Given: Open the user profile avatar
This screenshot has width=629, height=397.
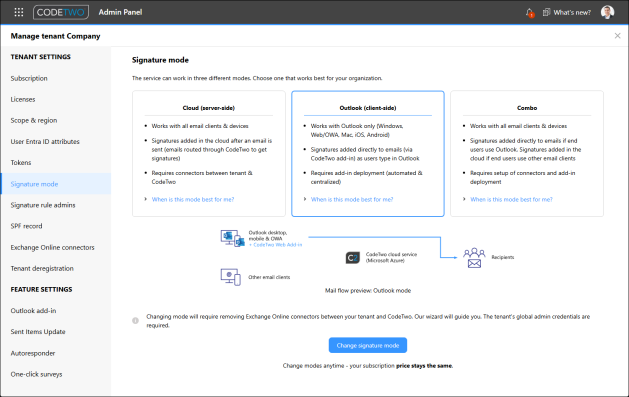Looking at the screenshot, I should [607, 12].
